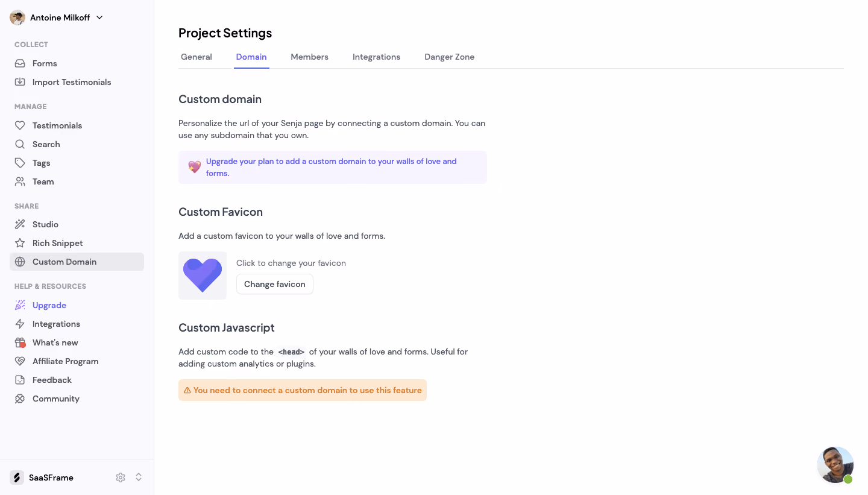Click the custom domain required warning banner
Screen dimensions: 868x495
(x=303, y=390)
